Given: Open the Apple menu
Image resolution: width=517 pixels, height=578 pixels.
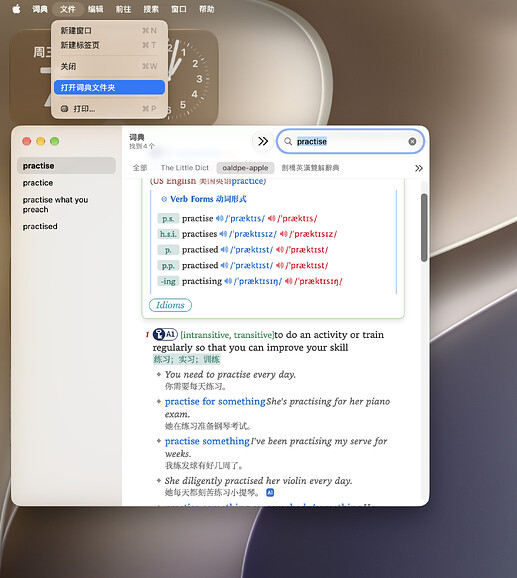Looking at the screenshot, I should [17, 9].
